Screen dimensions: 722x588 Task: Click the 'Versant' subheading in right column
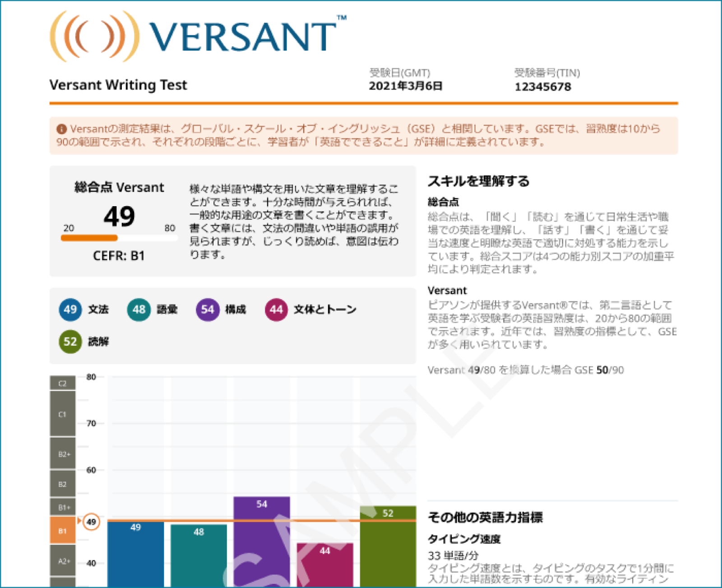point(447,290)
